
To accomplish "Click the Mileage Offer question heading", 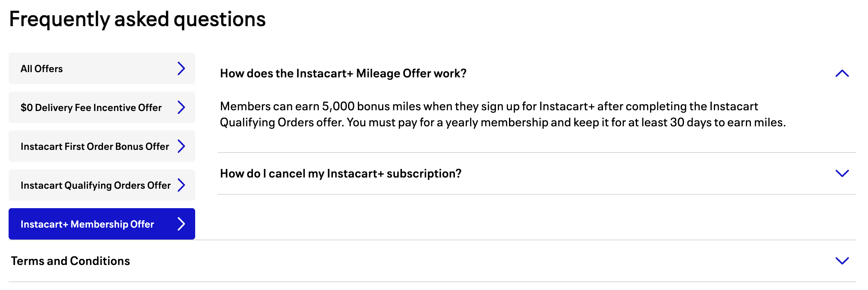I will click(343, 73).
